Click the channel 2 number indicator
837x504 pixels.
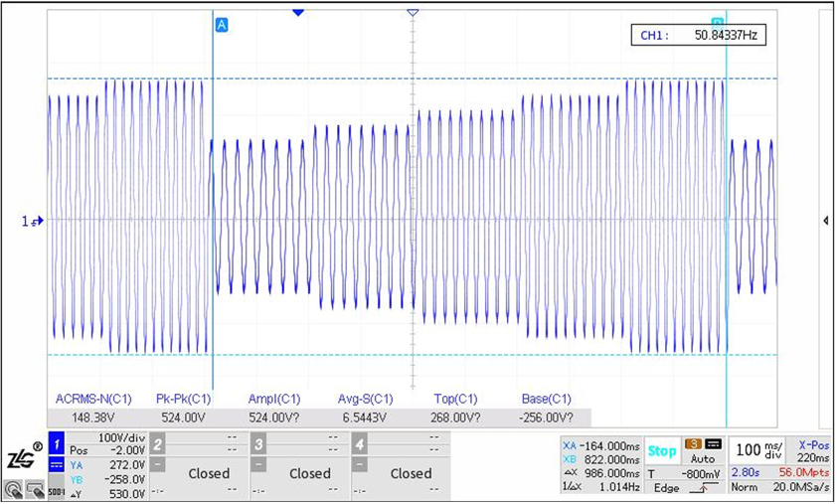(157, 443)
